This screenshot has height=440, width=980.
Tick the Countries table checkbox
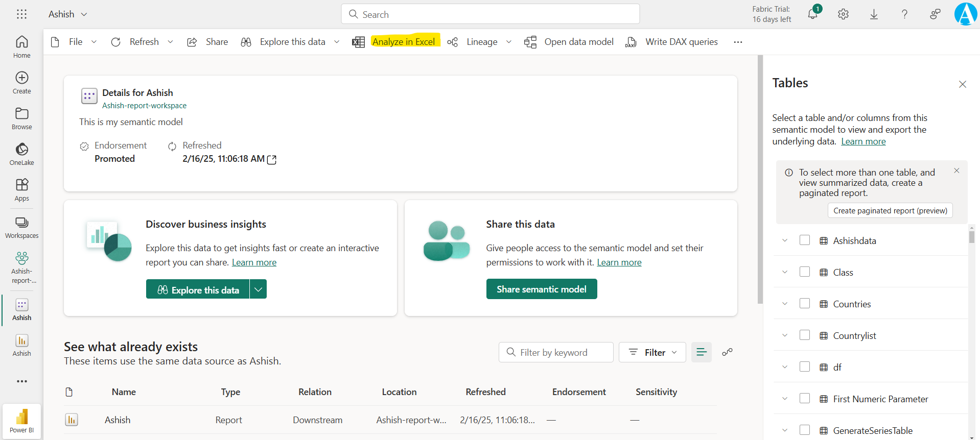coord(804,304)
